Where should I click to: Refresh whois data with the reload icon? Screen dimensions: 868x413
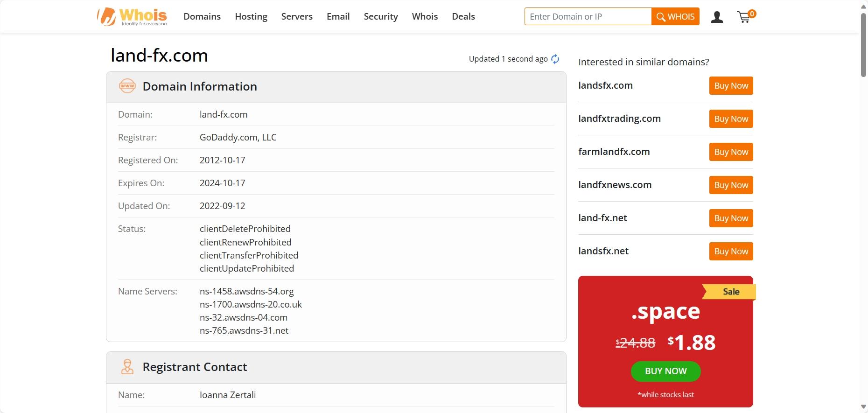(x=555, y=59)
